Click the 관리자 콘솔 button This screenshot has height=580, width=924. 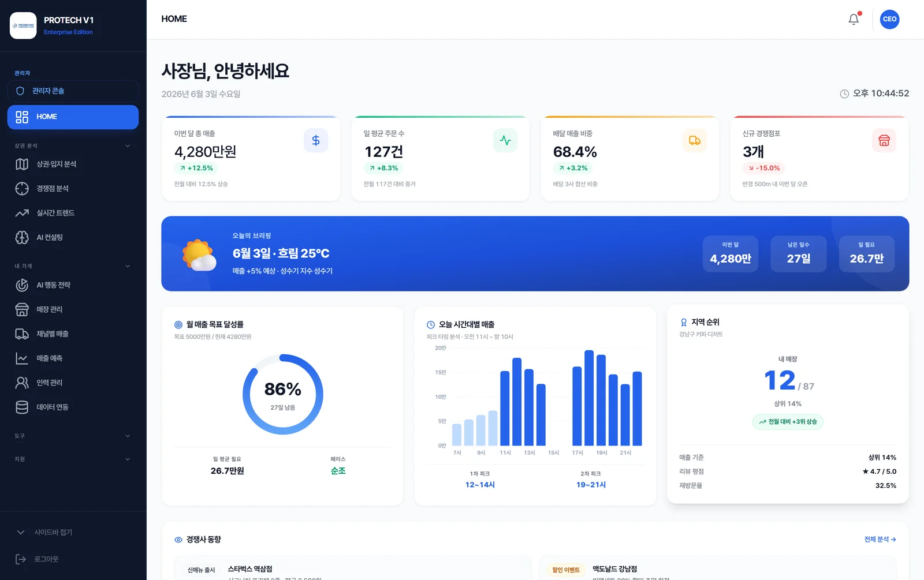pos(73,91)
